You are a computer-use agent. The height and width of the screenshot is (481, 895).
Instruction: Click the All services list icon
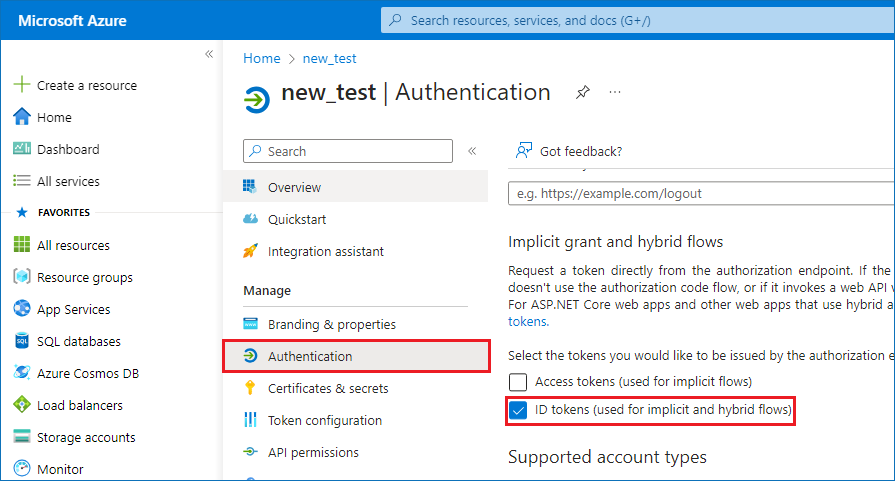click(22, 180)
